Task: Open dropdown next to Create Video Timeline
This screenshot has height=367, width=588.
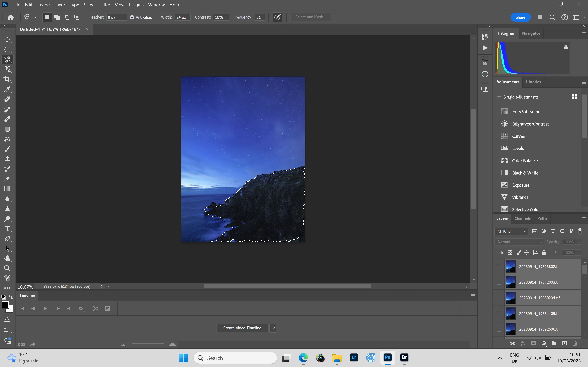Action: pyautogui.click(x=273, y=328)
